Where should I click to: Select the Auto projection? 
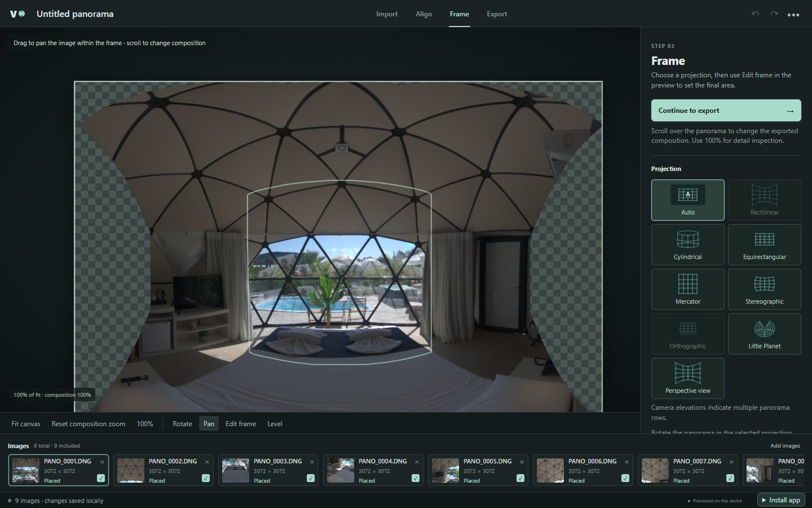(687, 200)
